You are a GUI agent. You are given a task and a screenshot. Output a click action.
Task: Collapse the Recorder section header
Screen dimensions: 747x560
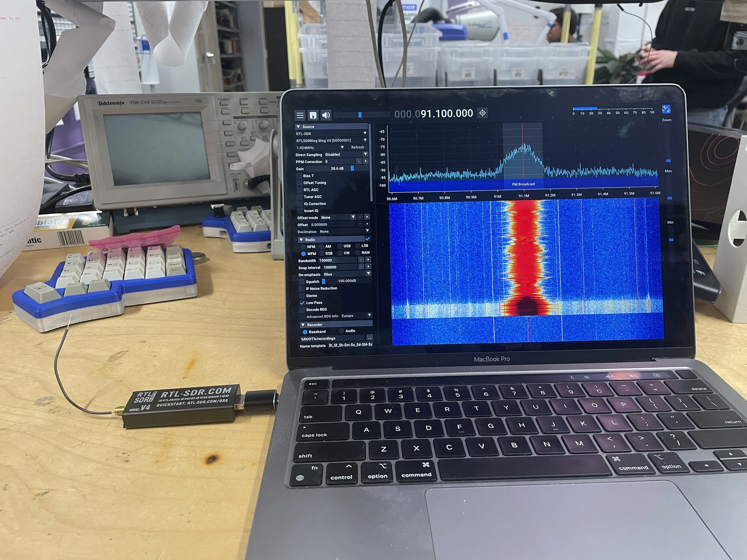pos(314,325)
